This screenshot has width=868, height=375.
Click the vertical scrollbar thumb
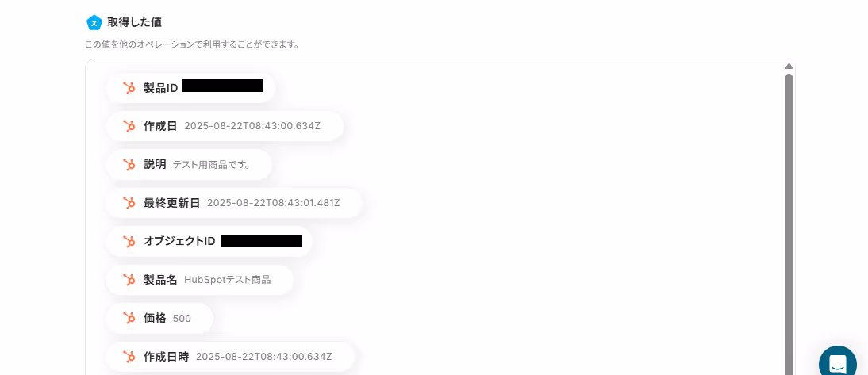789,224
